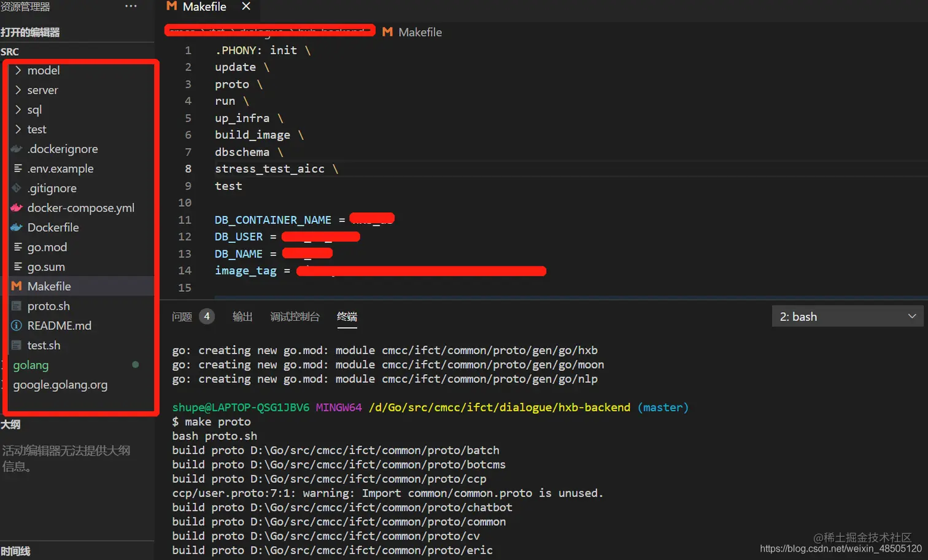Click the docker whale icon beside Dockerfile
Viewport: 928px width, 560px height.
pos(17,228)
